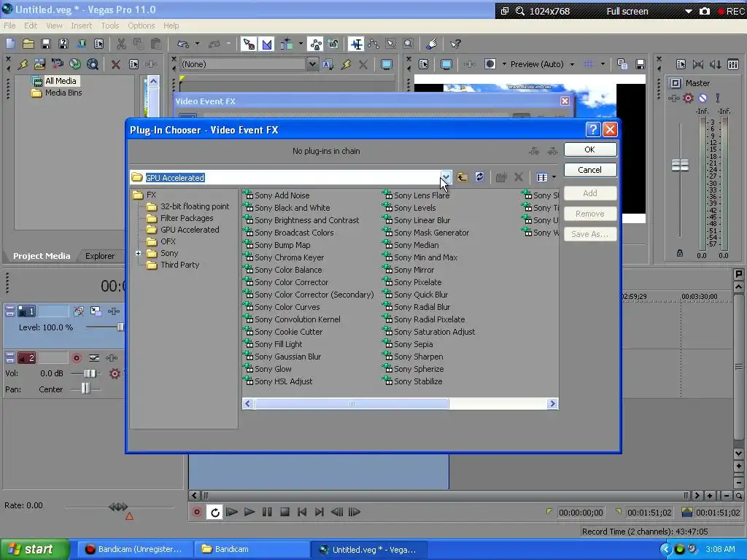This screenshot has height=560, width=747.
Task: Select All Media in project media tree
Action: coord(61,81)
